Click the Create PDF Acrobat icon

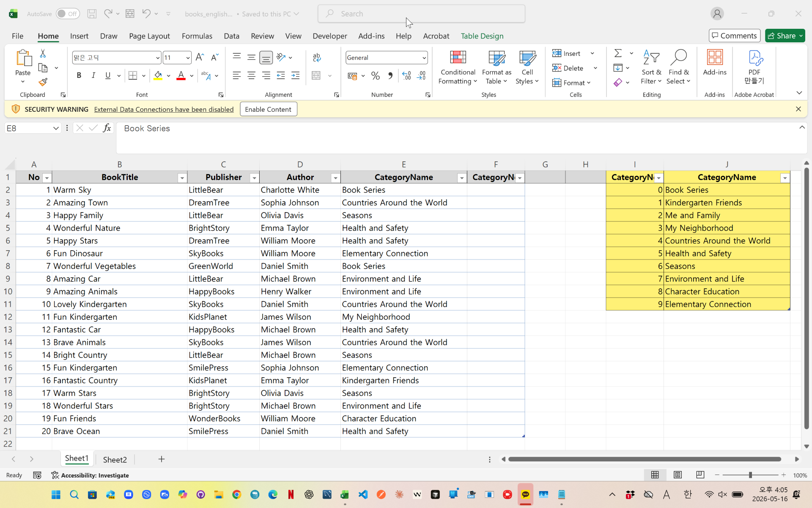[754, 67]
